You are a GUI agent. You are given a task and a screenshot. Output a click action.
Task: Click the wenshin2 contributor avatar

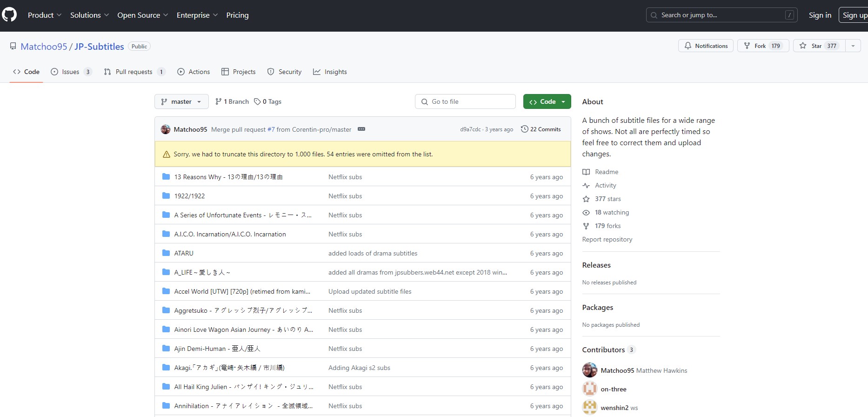click(590, 407)
